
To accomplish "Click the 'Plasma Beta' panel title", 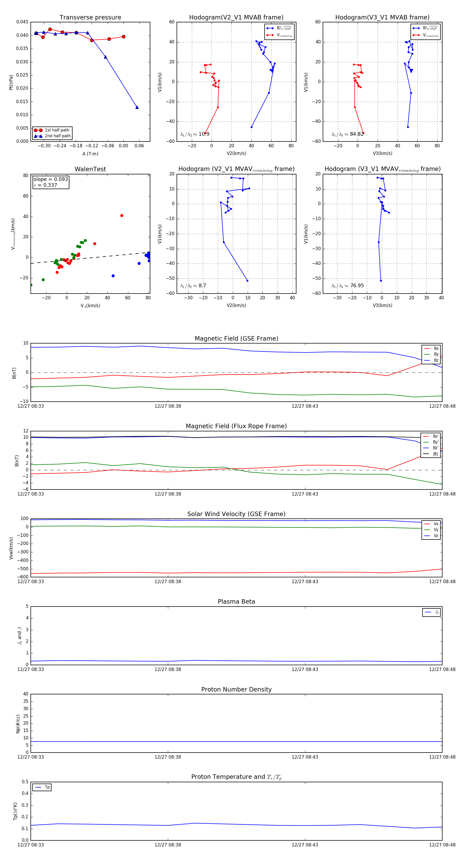I will point(236,602).
